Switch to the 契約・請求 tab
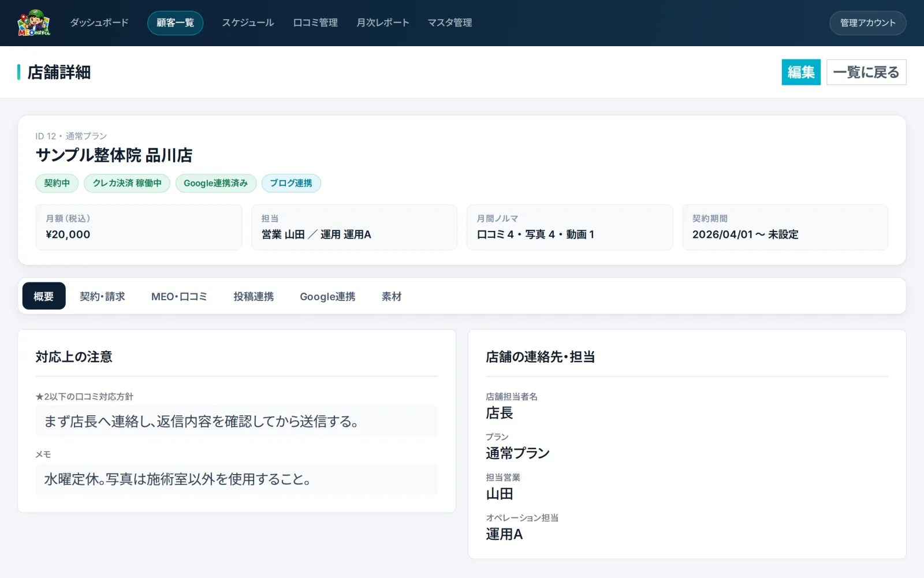Image resolution: width=924 pixels, height=578 pixels. pos(102,296)
